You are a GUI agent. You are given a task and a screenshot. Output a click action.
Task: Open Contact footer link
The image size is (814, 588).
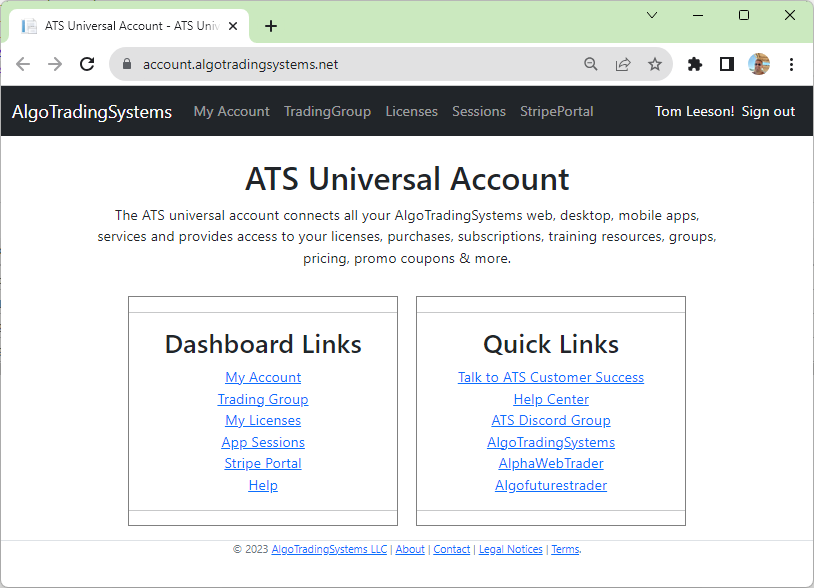(452, 549)
